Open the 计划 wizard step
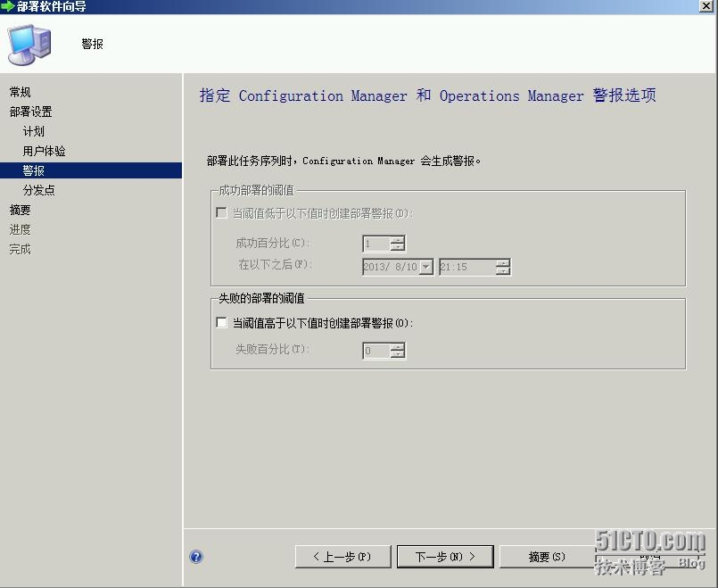This screenshot has height=588, width=718. [x=33, y=131]
